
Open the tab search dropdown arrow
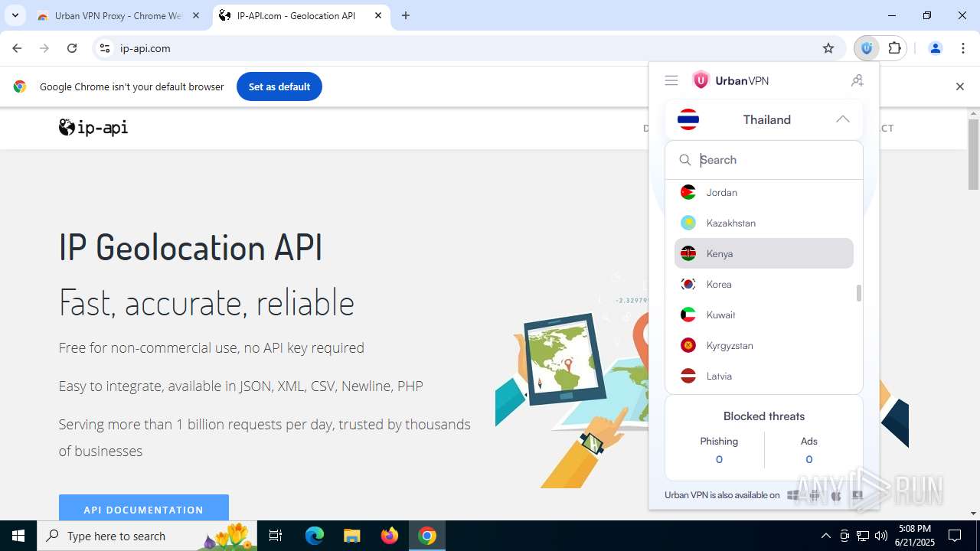tap(15, 15)
